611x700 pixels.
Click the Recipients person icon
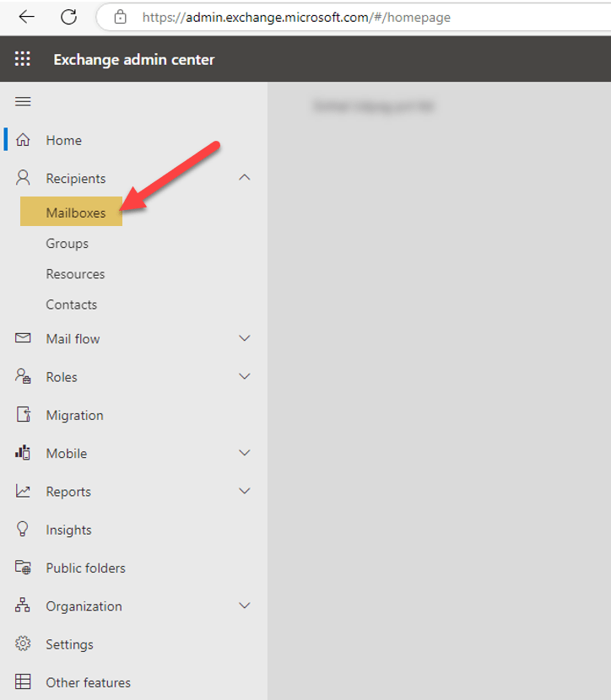[23, 178]
